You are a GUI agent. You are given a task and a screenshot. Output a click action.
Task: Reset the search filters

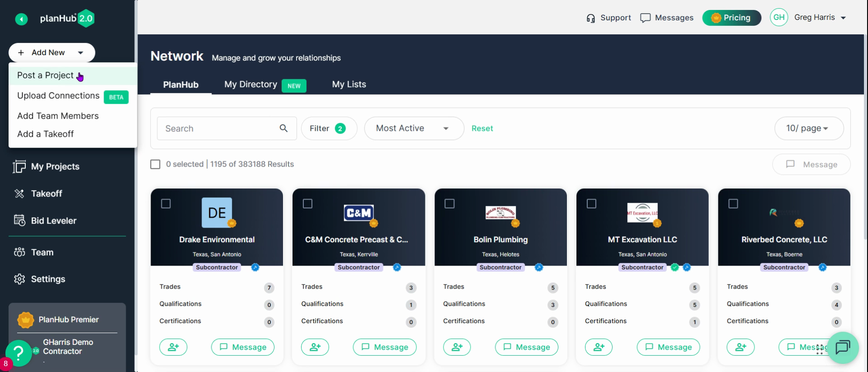482,129
